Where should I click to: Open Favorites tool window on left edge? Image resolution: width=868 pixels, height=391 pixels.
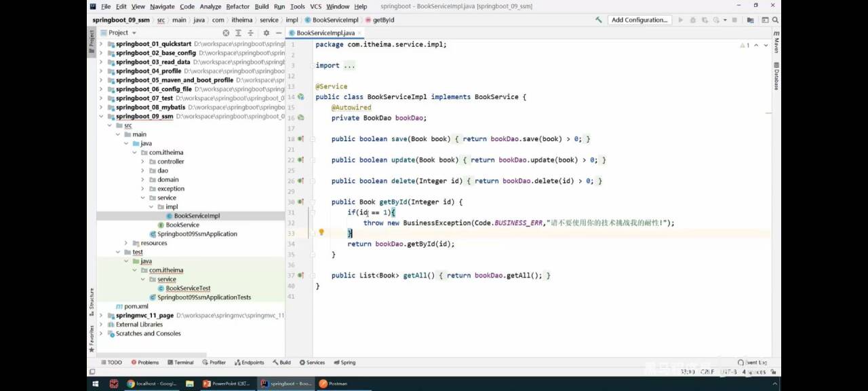click(92, 338)
